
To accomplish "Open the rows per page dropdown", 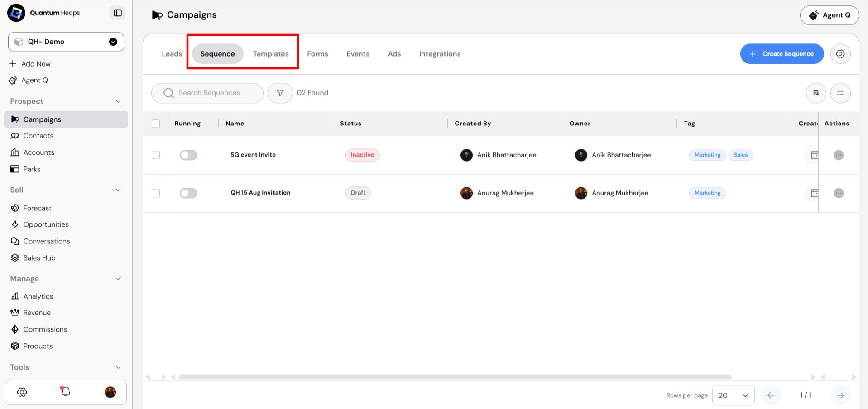I will tap(733, 395).
